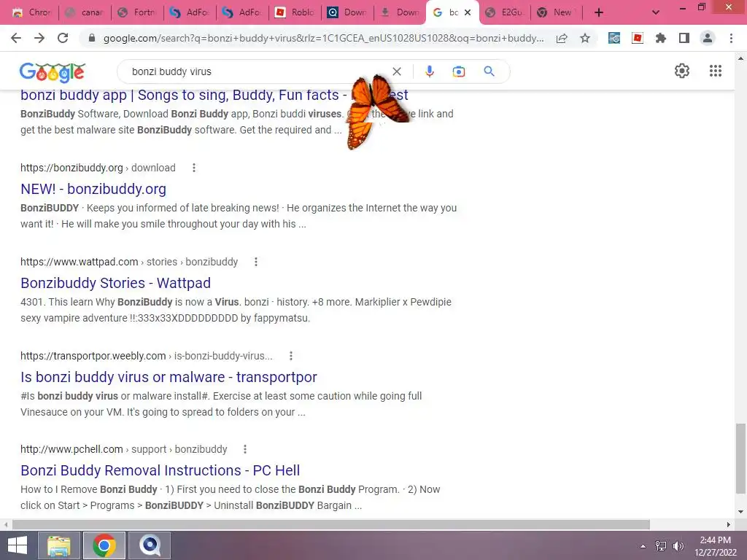Image resolution: width=747 pixels, height=560 pixels.
Task: Submit search with the magnifier icon
Action: point(489,71)
